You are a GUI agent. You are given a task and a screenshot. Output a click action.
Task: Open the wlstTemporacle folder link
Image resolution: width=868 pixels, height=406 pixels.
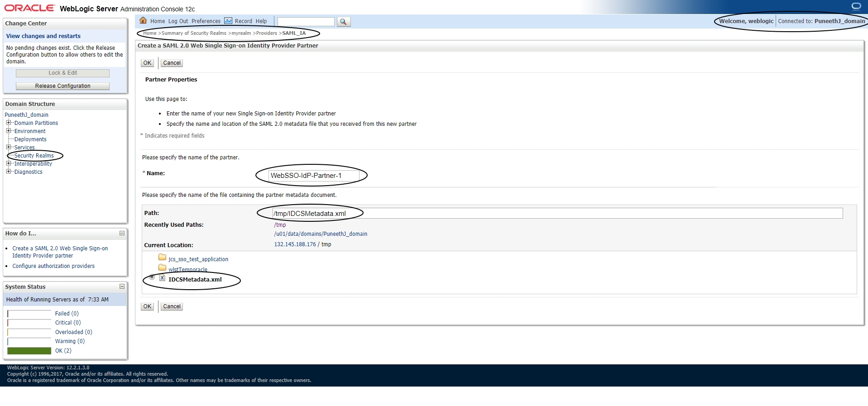pos(188,270)
